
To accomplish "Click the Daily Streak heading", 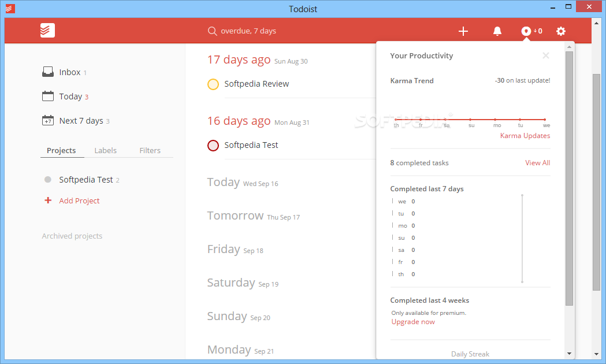I will pyautogui.click(x=470, y=354).
